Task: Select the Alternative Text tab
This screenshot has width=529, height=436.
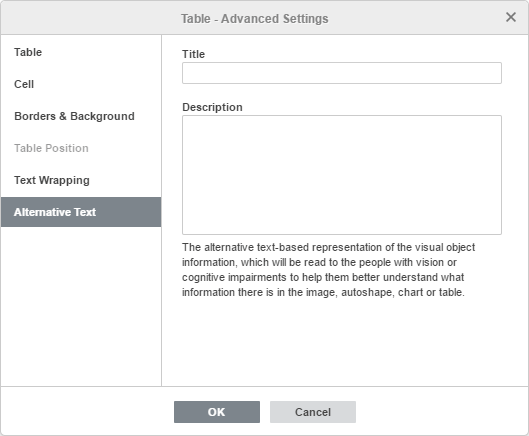Action: tap(81, 212)
